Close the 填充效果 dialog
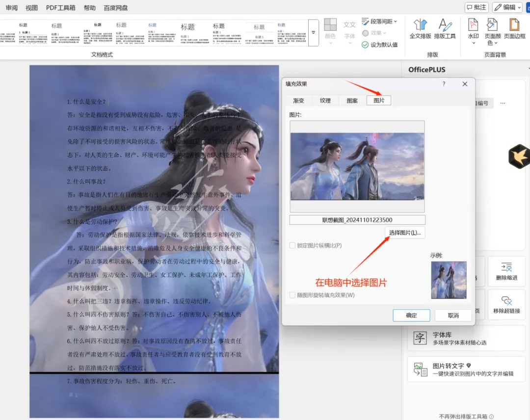530x420 pixels. [465, 84]
